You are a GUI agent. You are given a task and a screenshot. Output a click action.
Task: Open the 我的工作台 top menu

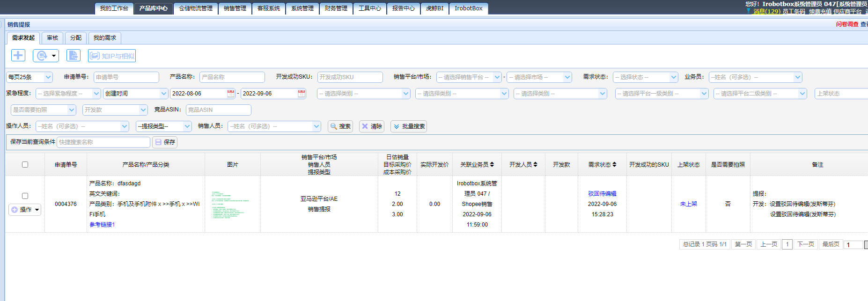pyautogui.click(x=114, y=8)
